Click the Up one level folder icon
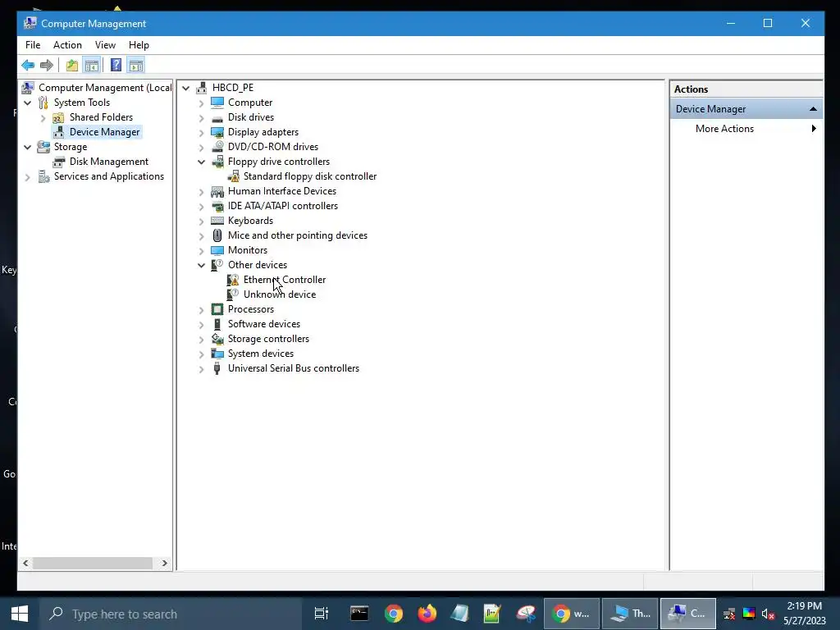 coord(72,66)
